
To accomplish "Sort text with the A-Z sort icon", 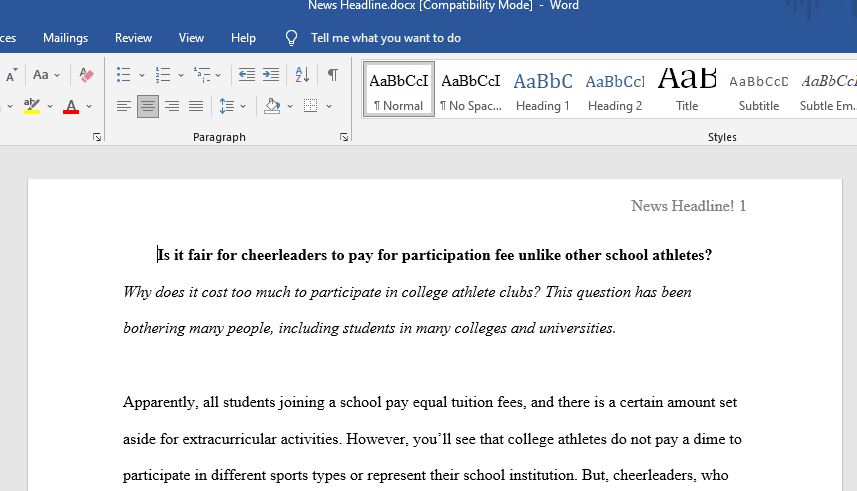I will tap(302, 74).
